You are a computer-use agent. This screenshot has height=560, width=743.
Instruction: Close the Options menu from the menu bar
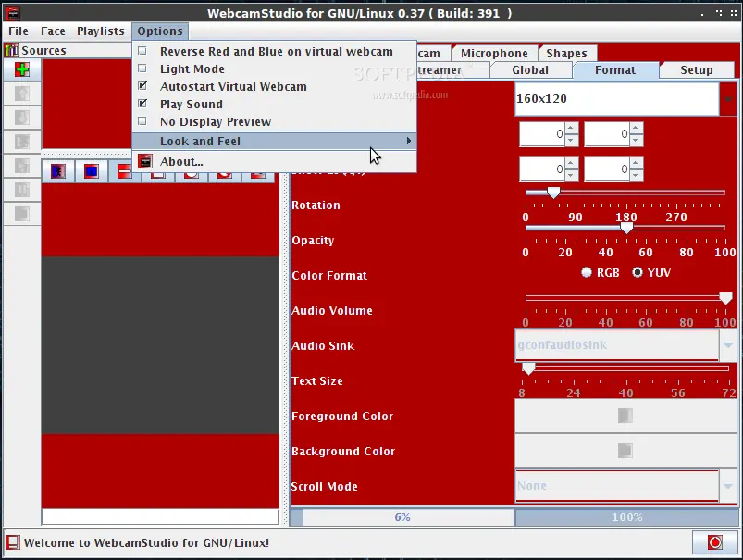(x=160, y=31)
